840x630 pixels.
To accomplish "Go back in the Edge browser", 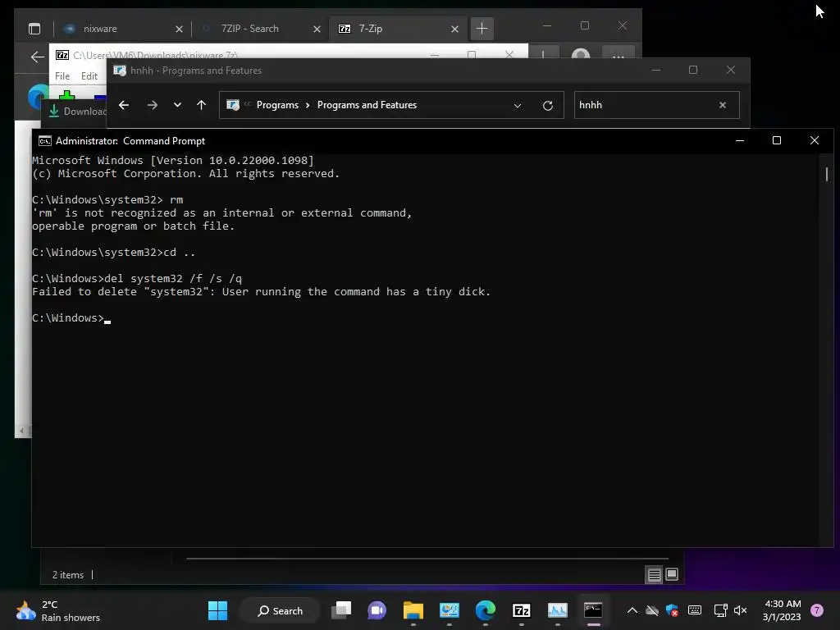I will [37, 57].
